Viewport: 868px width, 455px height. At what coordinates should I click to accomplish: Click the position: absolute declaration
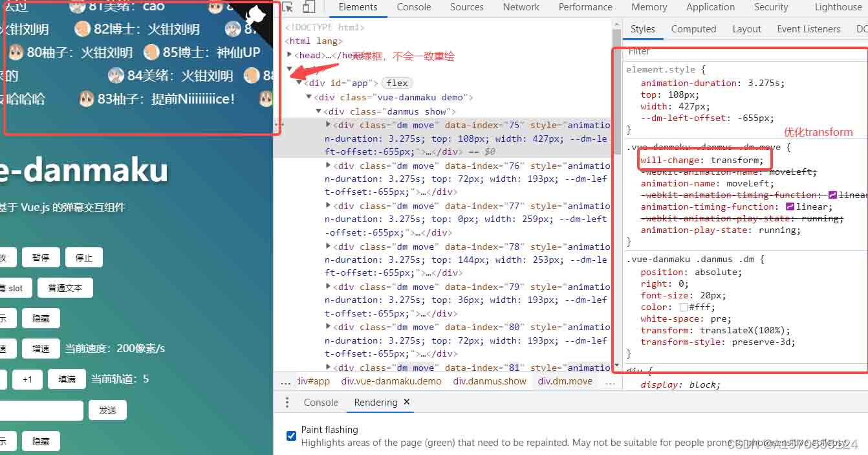(x=691, y=272)
